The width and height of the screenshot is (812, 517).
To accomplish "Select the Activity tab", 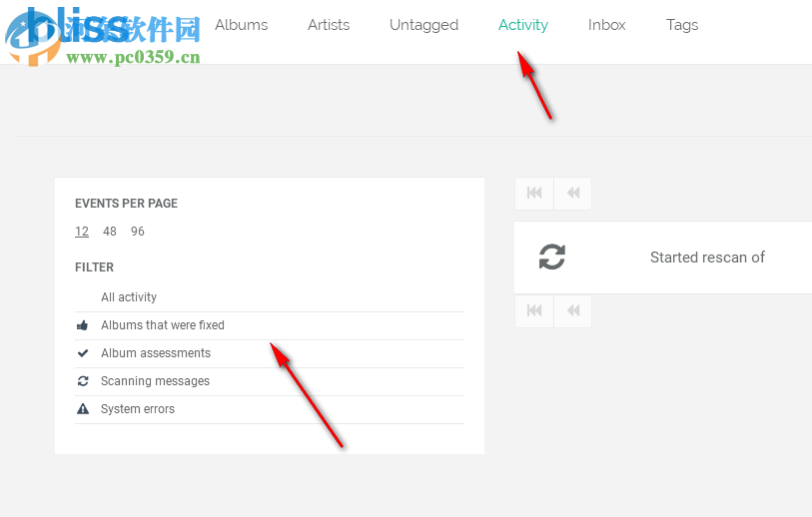I will pos(523,25).
